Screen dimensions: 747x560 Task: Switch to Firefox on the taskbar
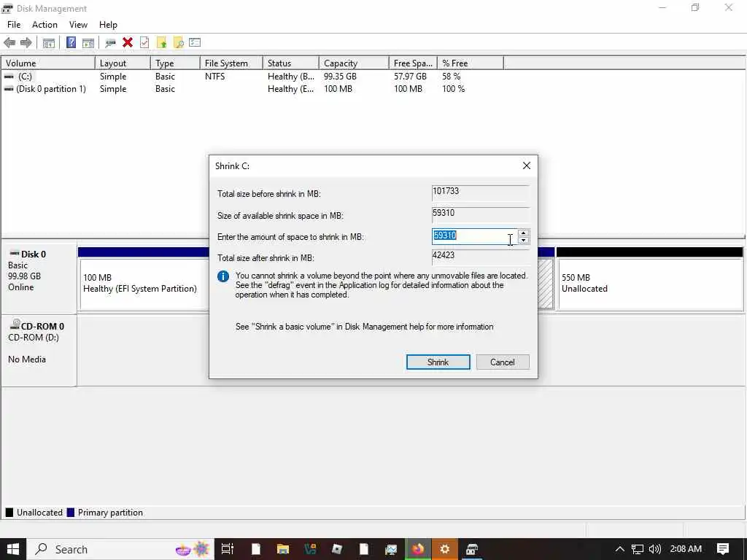418,549
